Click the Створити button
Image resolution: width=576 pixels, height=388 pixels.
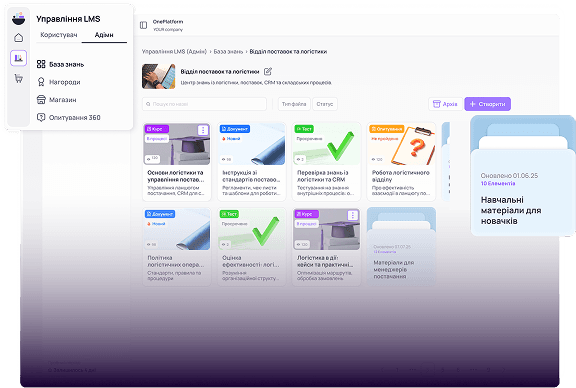click(487, 104)
